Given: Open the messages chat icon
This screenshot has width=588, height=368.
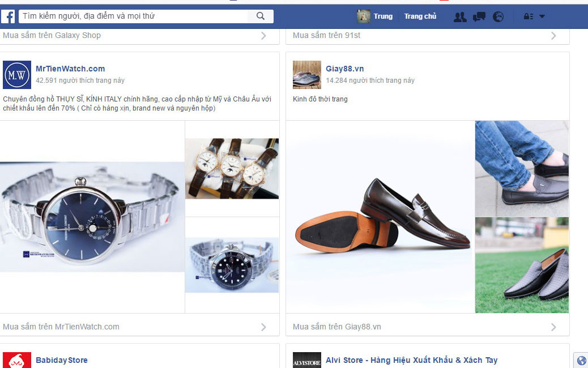Looking at the screenshot, I should point(479,17).
